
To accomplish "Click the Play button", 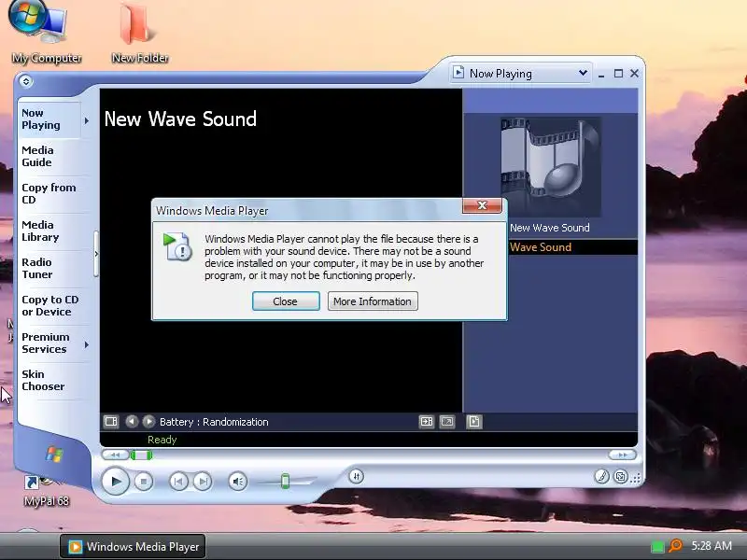I will (115, 482).
